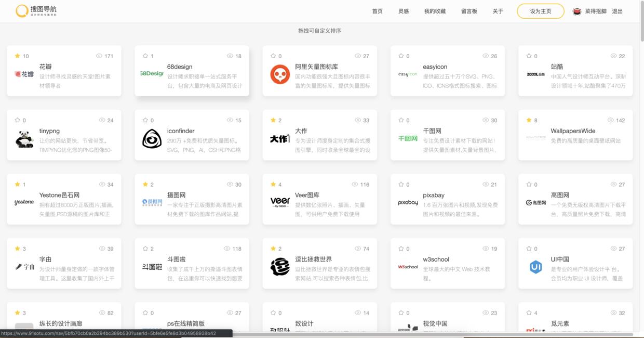This screenshot has height=338, width=644.
Task: Click the pixabay logo image
Action: point(408,202)
